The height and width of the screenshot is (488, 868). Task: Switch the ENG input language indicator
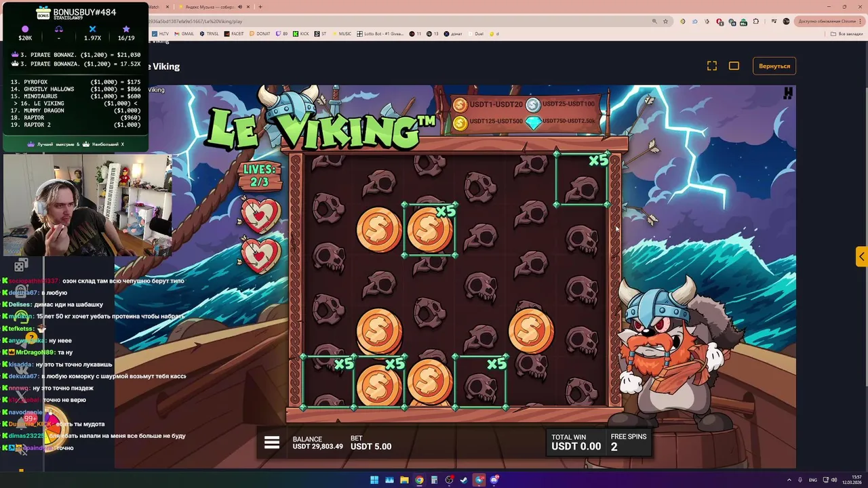click(x=813, y=480)
